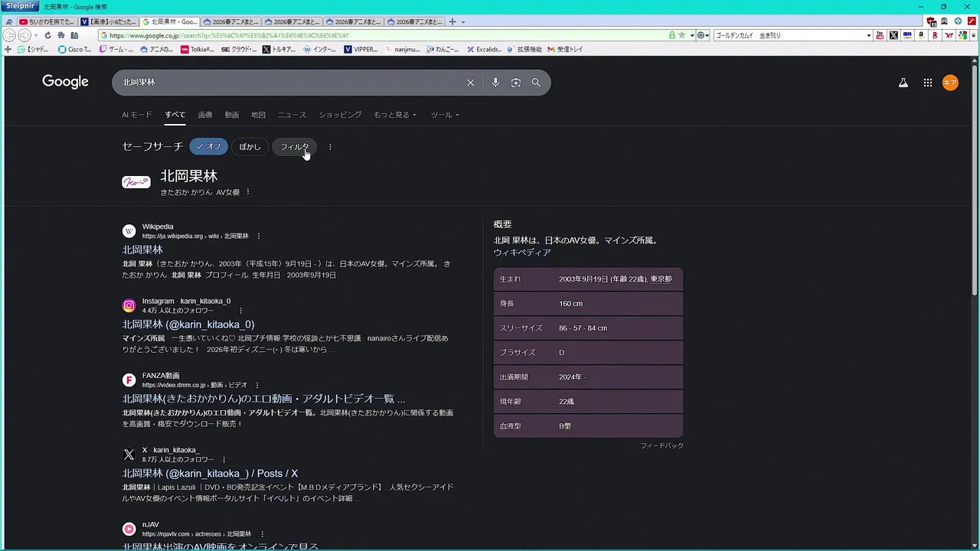This screenshot has width=980, height=551.
Task: Start voice search with microphone icon
Action: (495, 83)
